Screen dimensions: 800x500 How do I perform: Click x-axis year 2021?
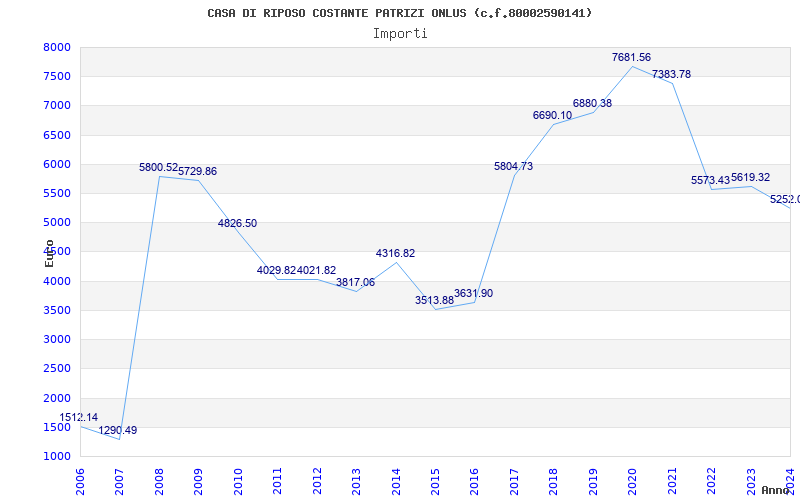(x=672, y=483)
